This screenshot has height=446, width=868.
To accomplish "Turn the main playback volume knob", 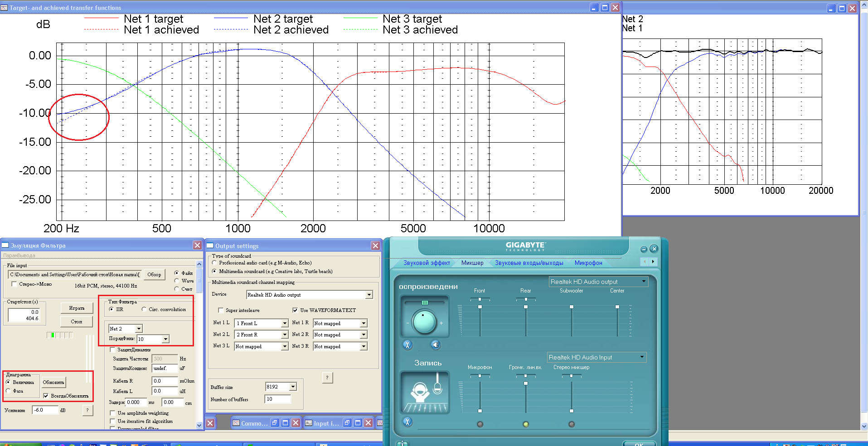I will (424, 322).
